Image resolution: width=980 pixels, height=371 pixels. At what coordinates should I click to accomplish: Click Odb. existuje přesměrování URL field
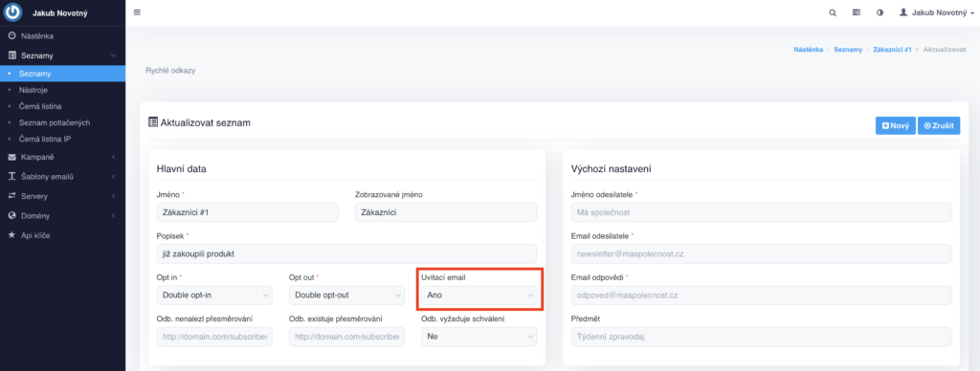tap(346, 337)
